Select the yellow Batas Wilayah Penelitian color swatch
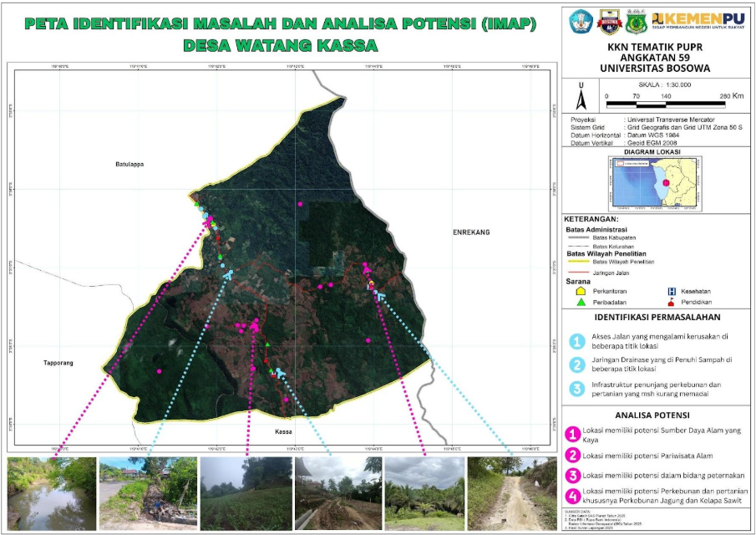This screenshot has width=756, height=535. pyautogui.click(x=577, y=262)
